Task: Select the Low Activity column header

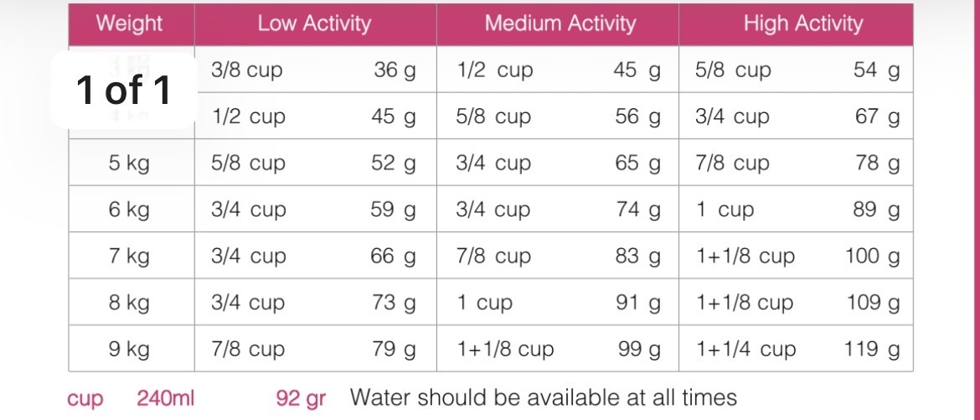Action: (314, 23)
